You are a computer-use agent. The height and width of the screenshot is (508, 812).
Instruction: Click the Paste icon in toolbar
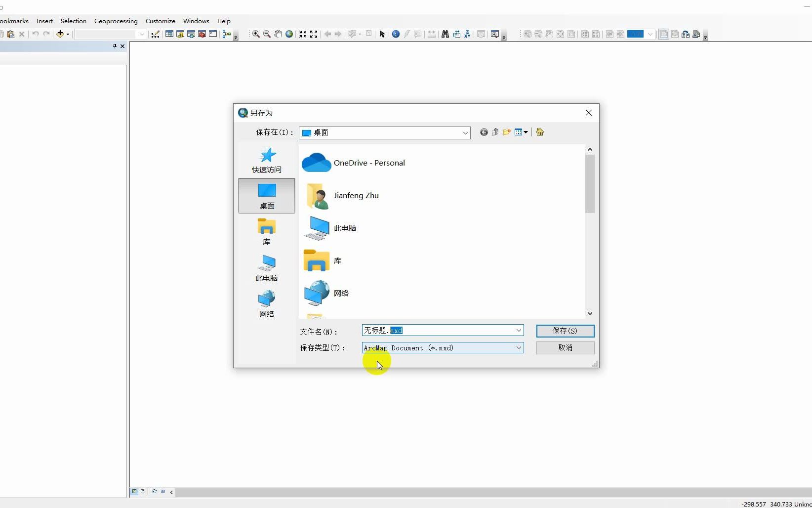(x=11, y=34)
